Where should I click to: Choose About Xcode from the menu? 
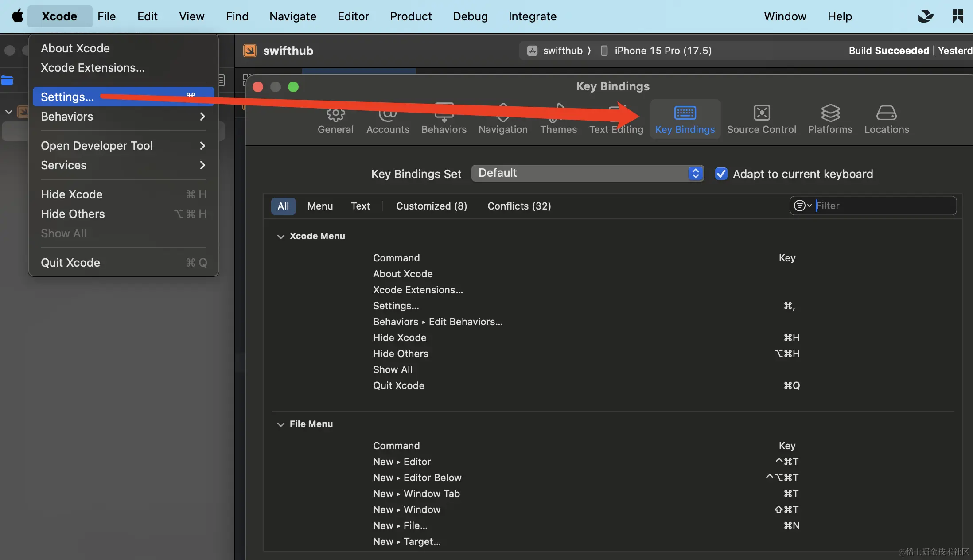(x=123, y=48)
